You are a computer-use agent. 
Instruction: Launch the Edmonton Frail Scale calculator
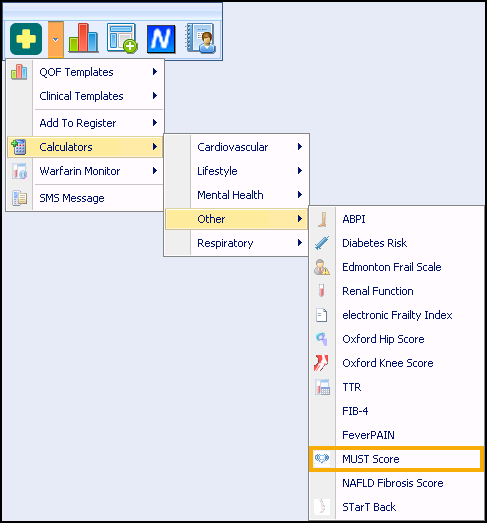pos(397,267)
